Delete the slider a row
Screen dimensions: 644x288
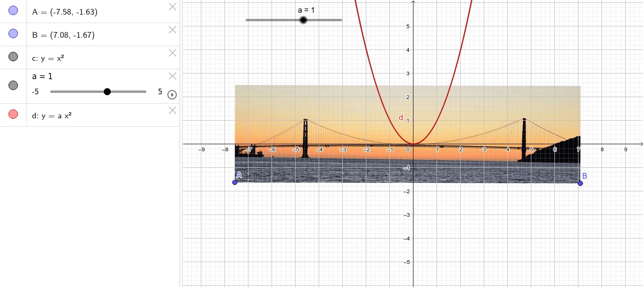coord(173,76)
